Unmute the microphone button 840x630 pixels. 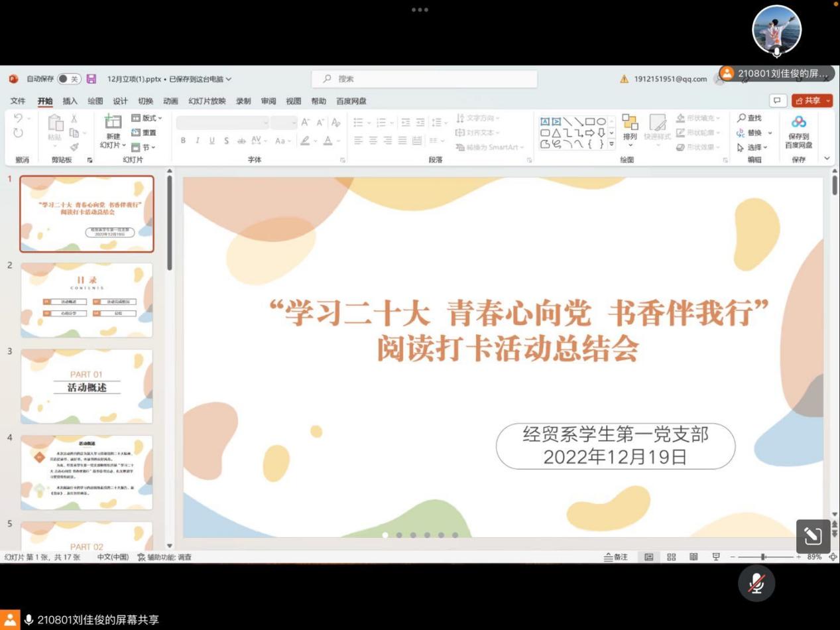[756, 583]
